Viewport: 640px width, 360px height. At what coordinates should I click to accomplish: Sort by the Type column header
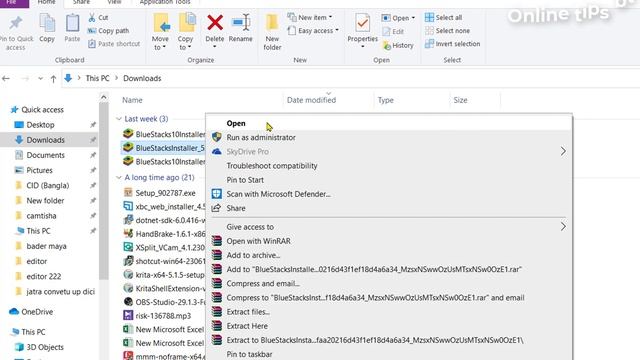[x=386, y=100]
